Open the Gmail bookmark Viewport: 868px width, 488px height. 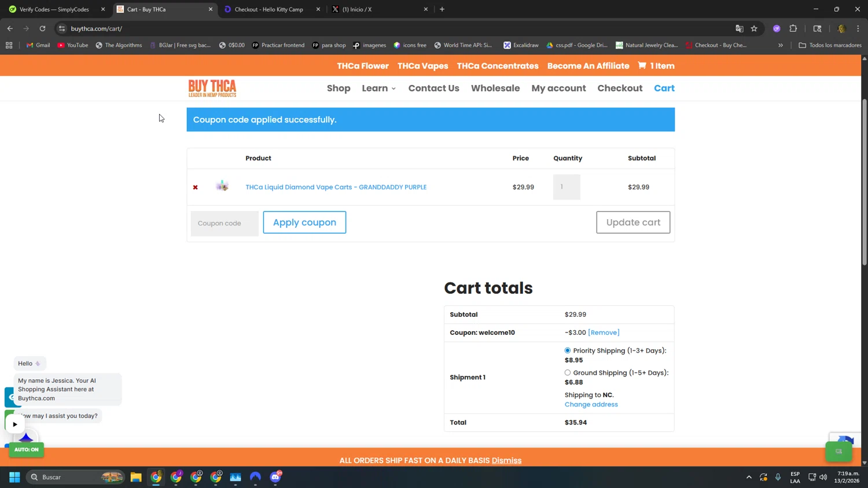click(x=38, y=45)
